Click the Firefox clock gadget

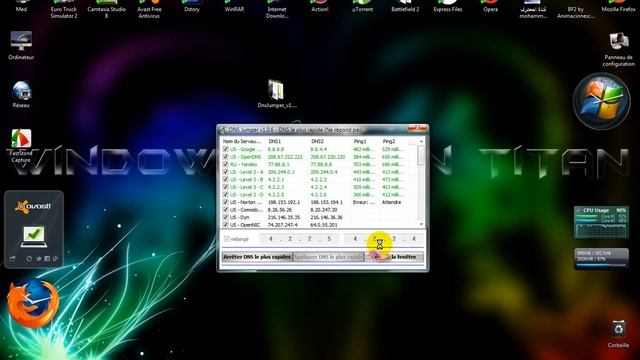coord(33,302)
